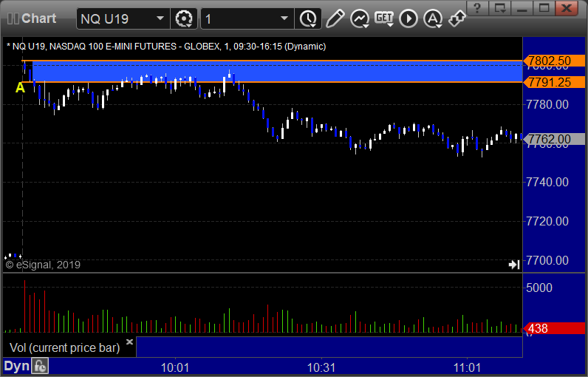Open the symbol settings gear icon
588x377 pixels.
coord(184,18)
